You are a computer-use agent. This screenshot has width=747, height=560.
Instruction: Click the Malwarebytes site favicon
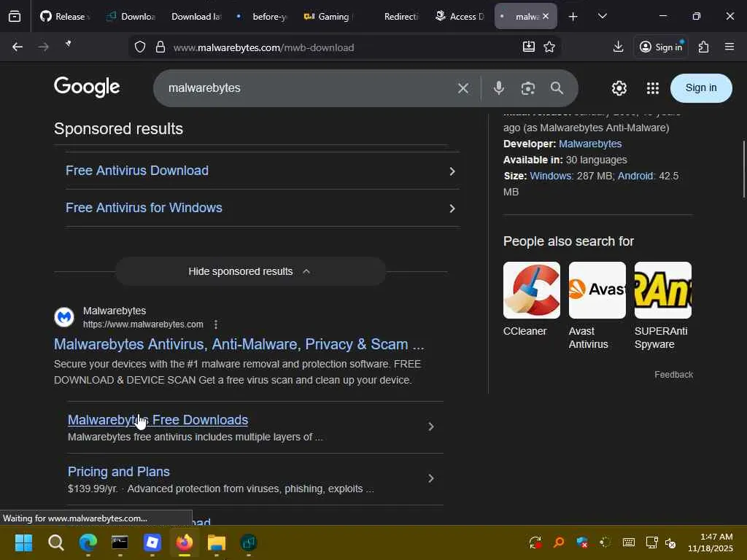64,317
